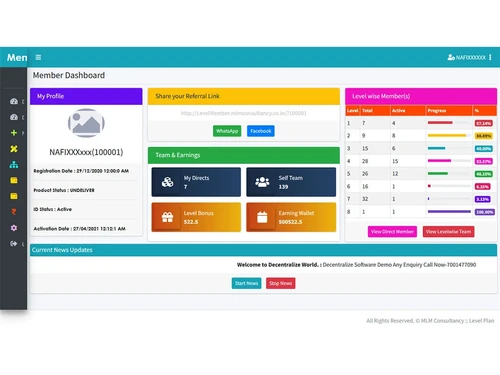Open the teal hierarchy tree sidebar icon
This screenshot has width=500, height=375.
pyautogui.click(x=14, y=164)
